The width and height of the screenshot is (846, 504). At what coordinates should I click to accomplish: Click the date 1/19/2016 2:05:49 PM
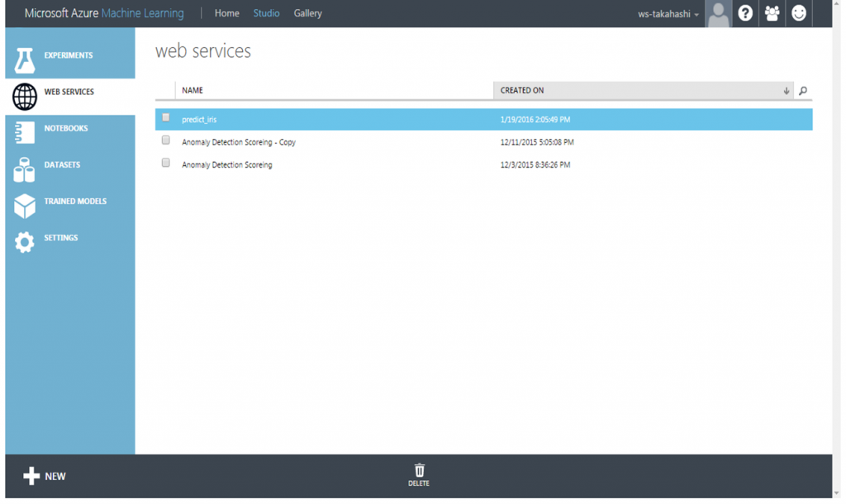535,120
